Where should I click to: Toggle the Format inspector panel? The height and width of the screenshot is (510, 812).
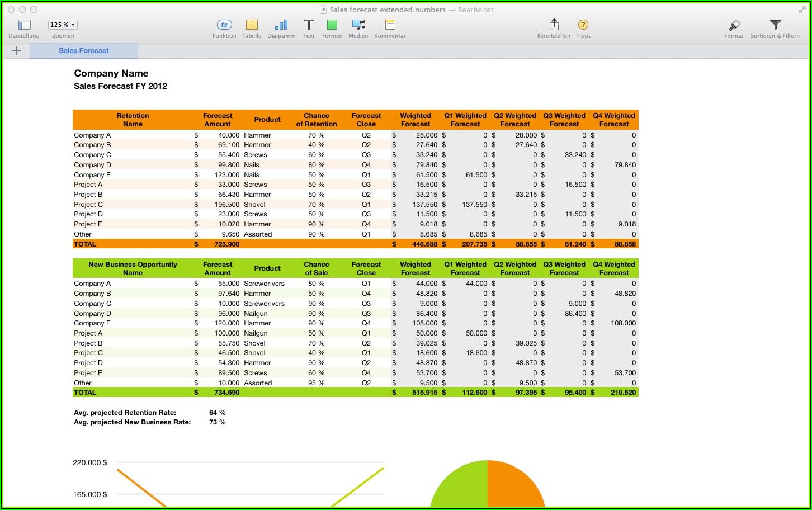(734, 25)
